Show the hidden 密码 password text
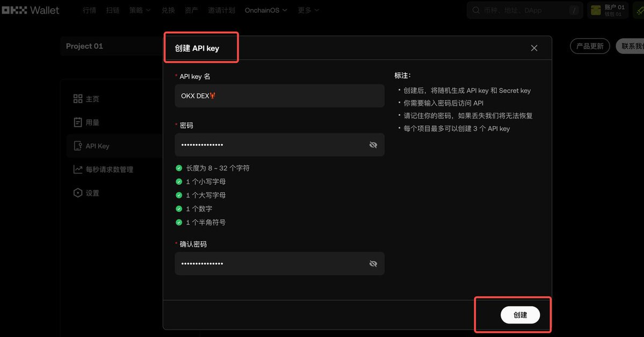The image size is (644, 337). coord(374,145)
